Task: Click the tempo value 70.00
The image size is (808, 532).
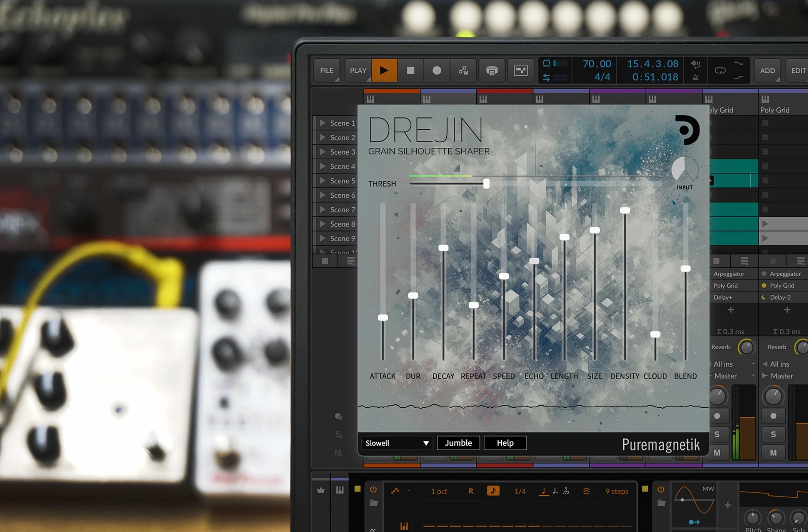Action: tap(596, 64)
